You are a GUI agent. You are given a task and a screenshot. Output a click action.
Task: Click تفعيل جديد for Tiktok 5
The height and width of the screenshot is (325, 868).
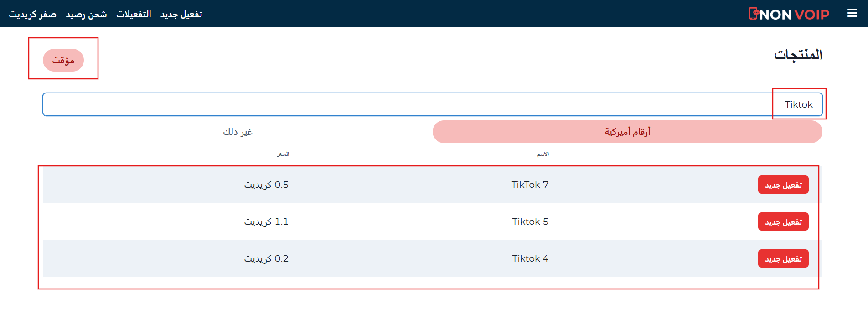pyautogui.click(x=783, y=222)
